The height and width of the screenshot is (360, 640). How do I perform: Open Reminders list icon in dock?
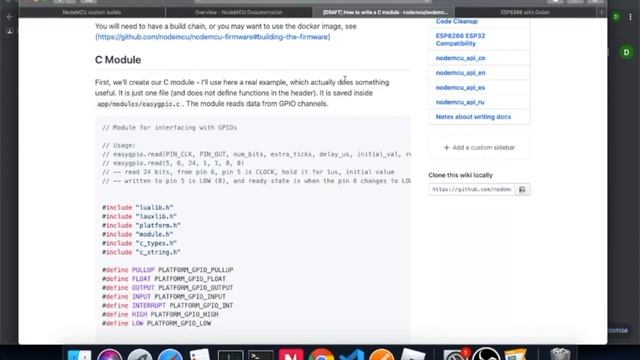[200, 355]
